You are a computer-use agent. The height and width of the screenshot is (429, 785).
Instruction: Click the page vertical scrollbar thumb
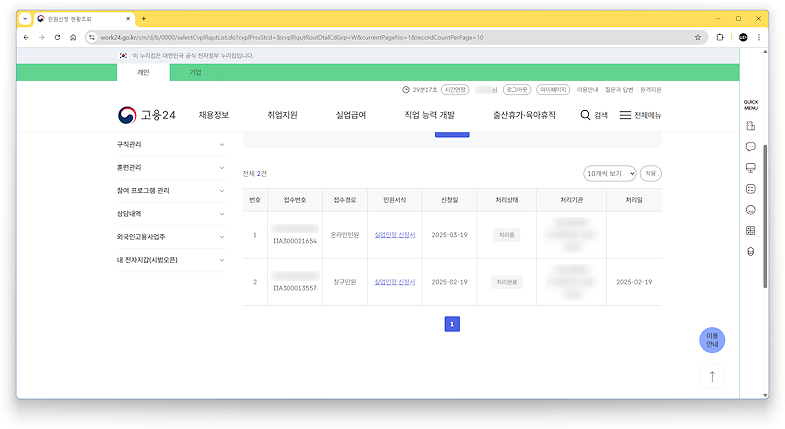pos(765,216)
